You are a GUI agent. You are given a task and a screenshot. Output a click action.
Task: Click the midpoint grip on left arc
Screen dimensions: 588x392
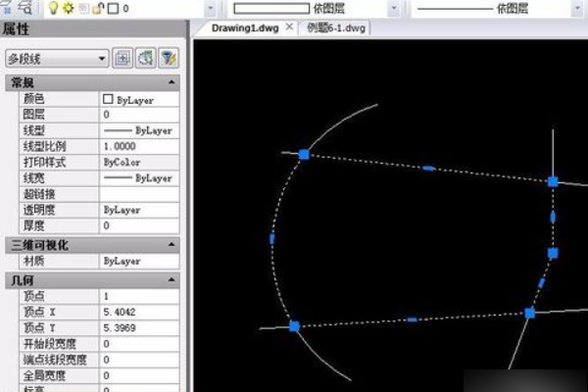[x=271, y=238]
